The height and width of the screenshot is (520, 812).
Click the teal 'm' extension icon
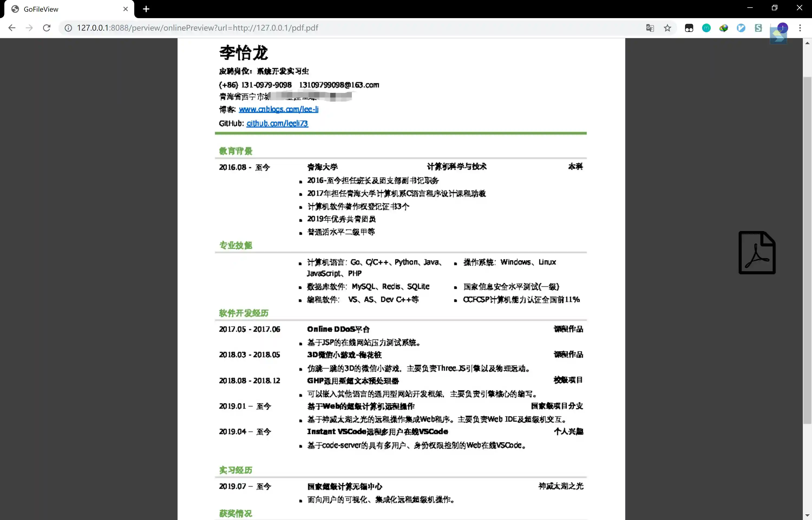(x=706, y=28)
